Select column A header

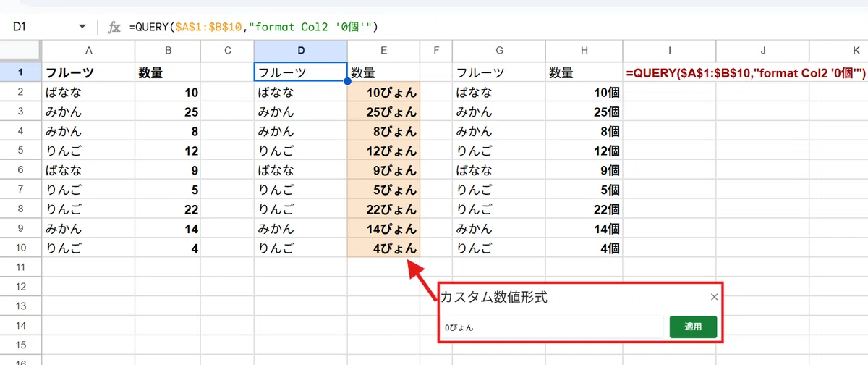pos(88,50)
